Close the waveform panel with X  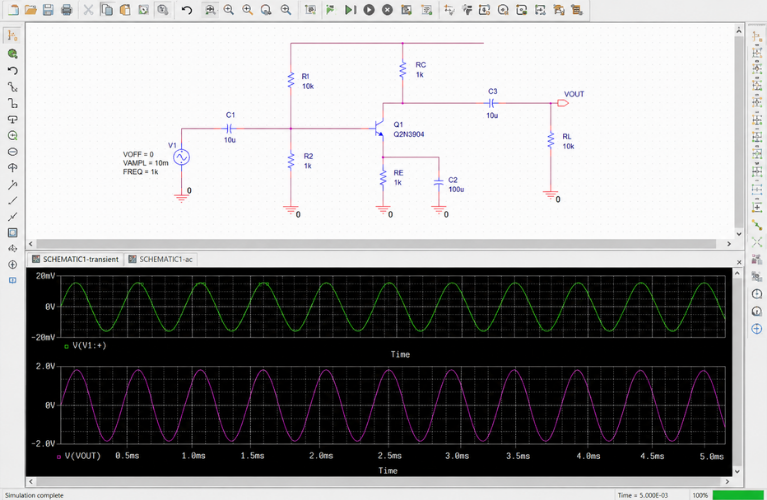pos(739,262)
